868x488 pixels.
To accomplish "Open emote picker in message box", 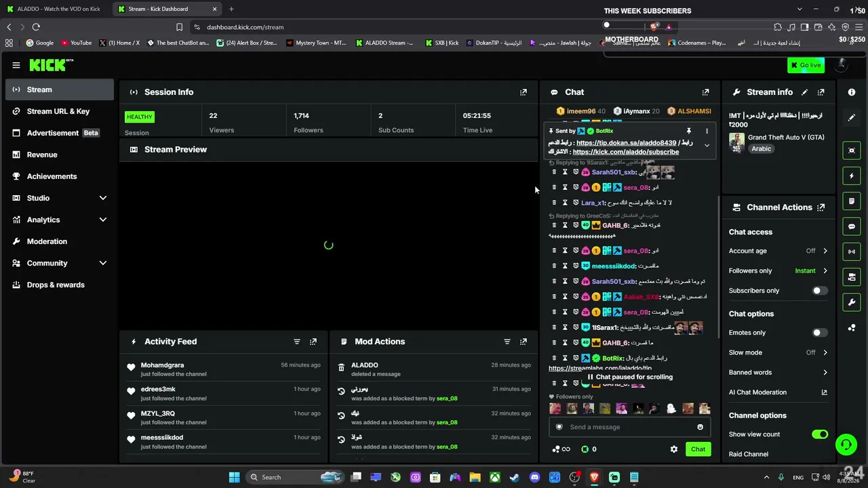I will click(x=700, y=427).
